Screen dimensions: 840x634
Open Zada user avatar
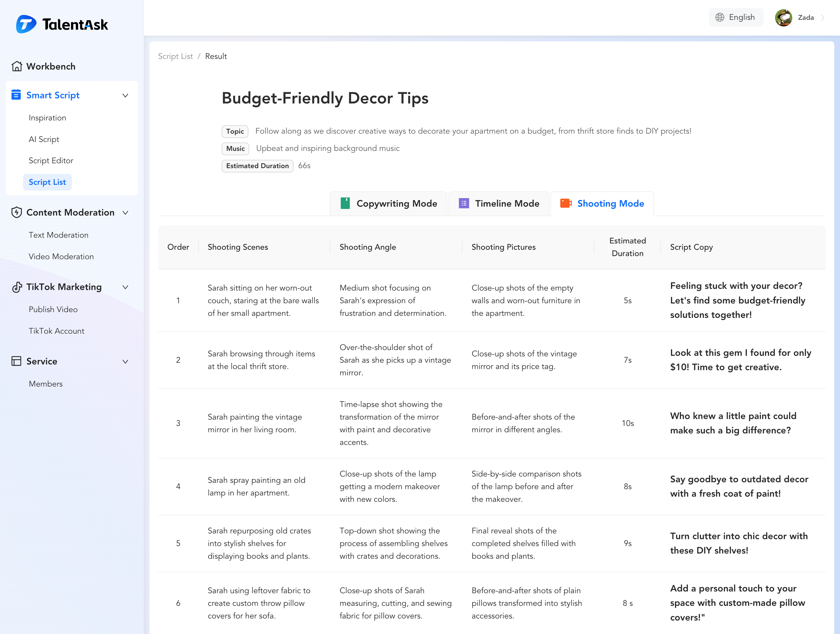783,18
